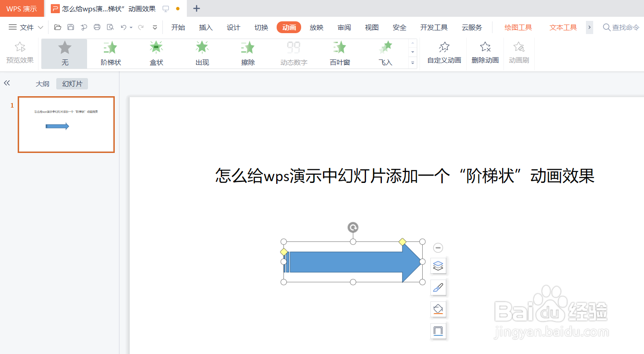The image size is (644, 354).
Task: Open the 安全 ribbon tab
Action: 400,27
